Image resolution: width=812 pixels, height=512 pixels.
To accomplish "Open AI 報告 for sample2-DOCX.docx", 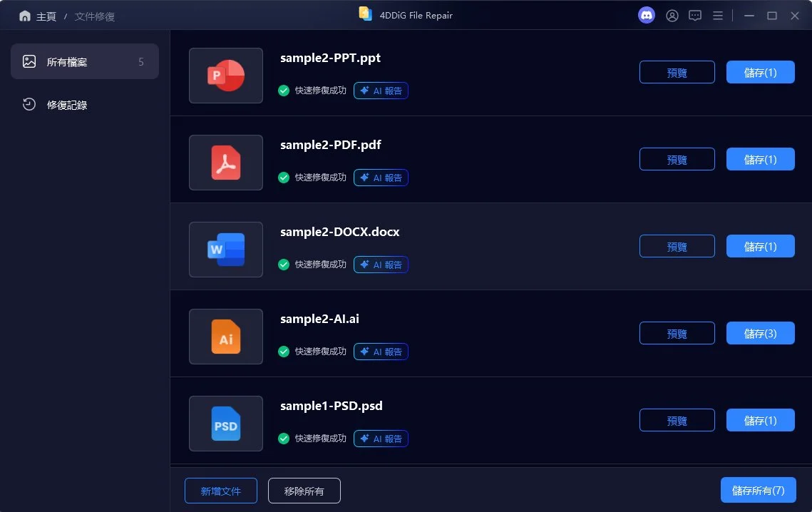I will coord(381,265).
